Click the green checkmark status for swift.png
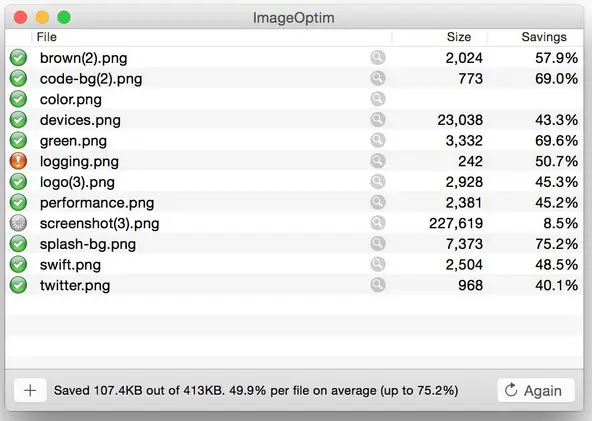592x421 pixels. coord(18,264)
